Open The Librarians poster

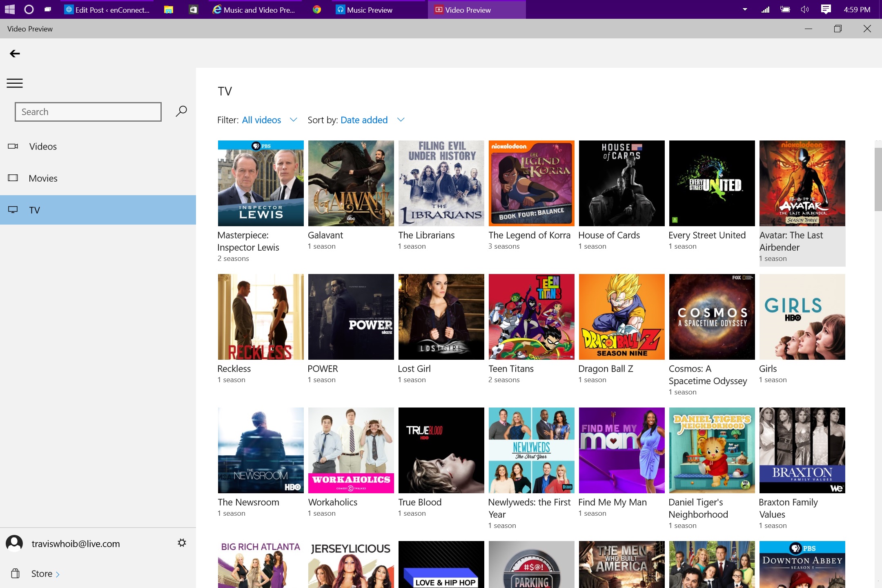pos(441,183)
